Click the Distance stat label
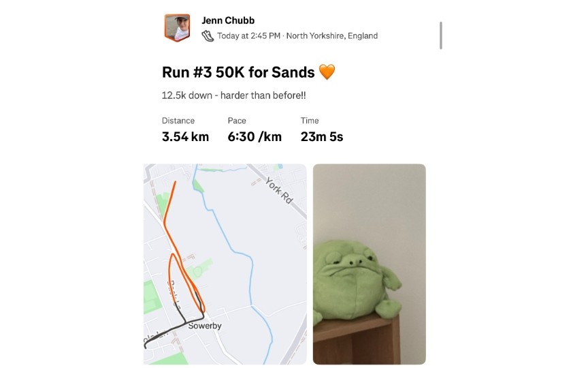 tap(178, 121)
